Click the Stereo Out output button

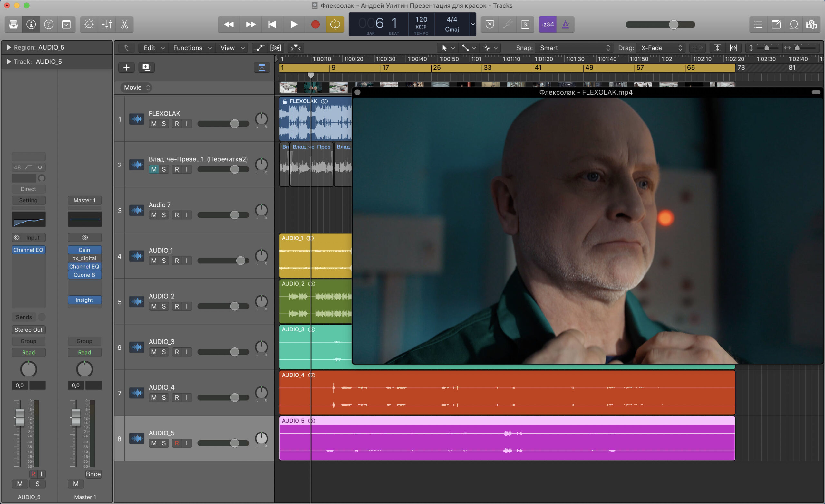tap(28, 330)
